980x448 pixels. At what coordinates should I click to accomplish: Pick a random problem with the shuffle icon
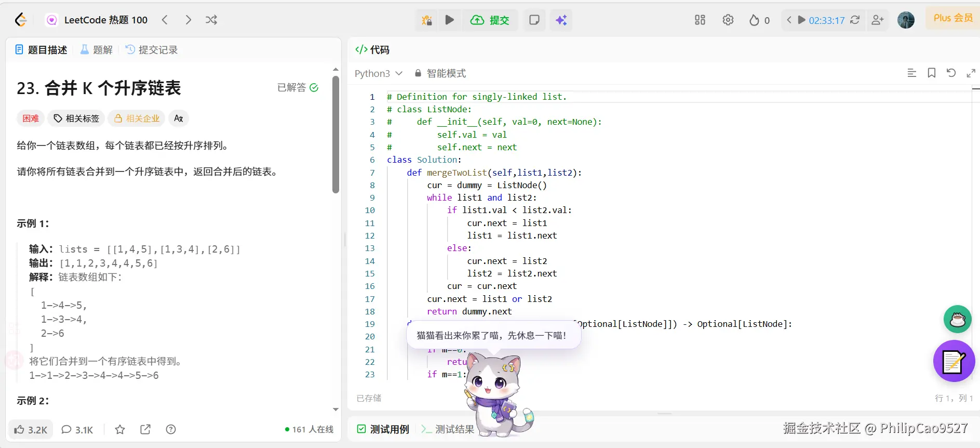[211, 20]
